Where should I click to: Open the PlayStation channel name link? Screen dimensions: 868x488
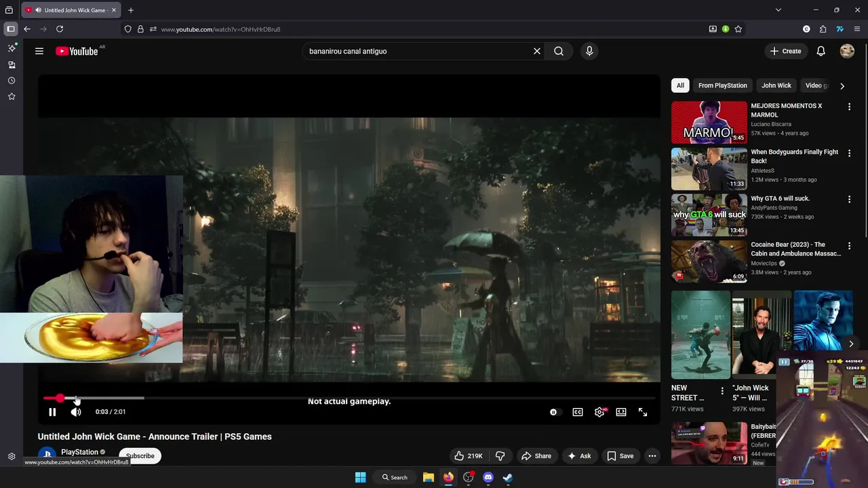pyautogui.click(x=79, y=452)
